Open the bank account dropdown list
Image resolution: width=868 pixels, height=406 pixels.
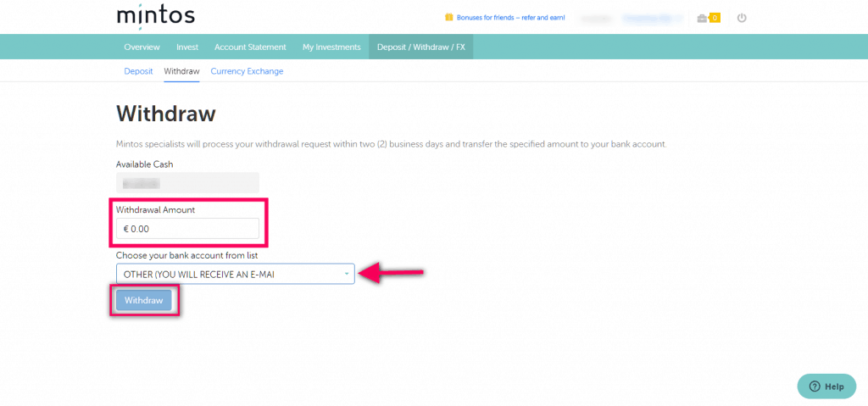tap(236, 274)
